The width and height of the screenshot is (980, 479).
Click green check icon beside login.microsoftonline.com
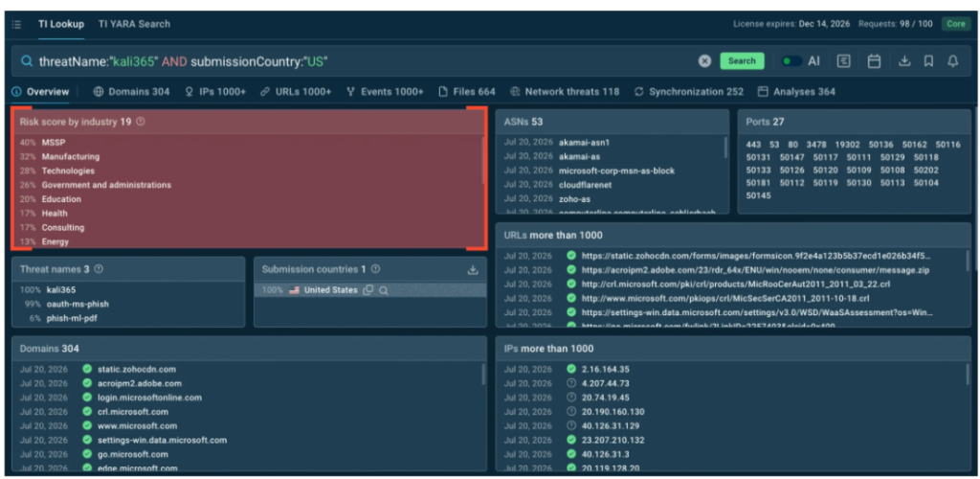pyautogui.click(x=87, y=397)
